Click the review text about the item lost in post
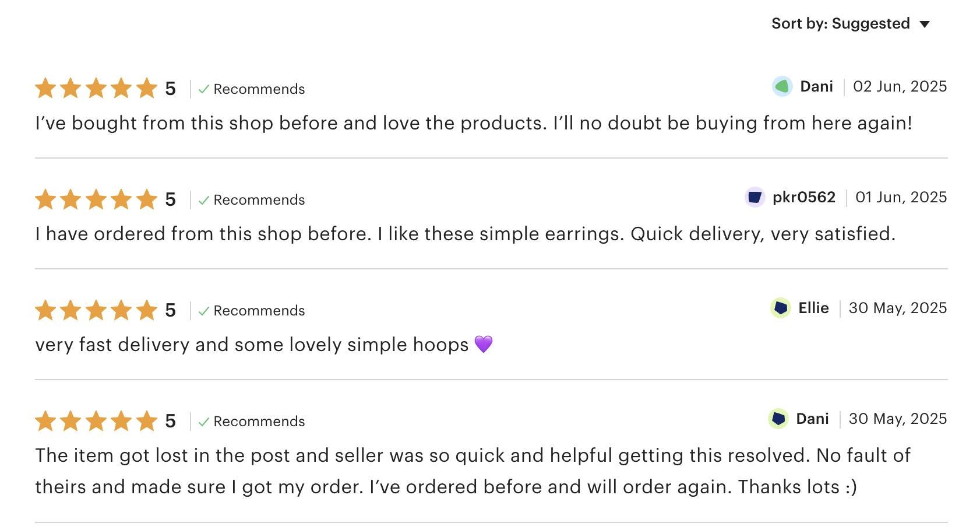Viewport: 980px width, 530px height. pyautogui.click(x=472, y=471)
